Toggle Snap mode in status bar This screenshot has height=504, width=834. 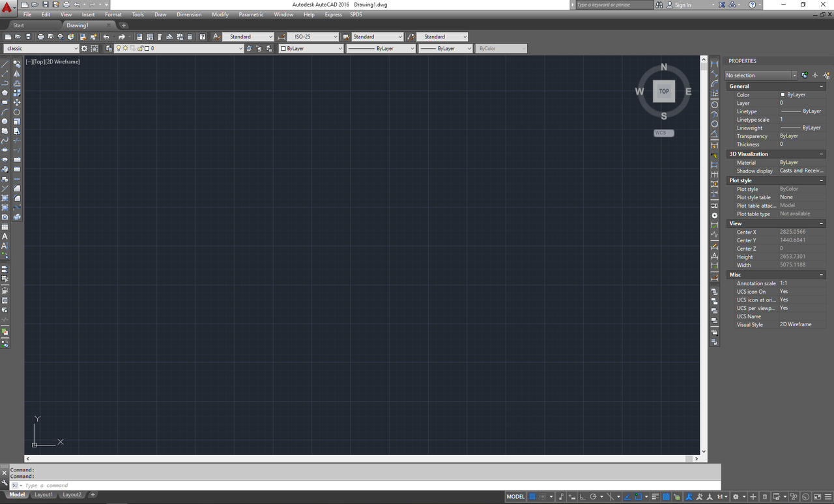click(x=543, y=496)
